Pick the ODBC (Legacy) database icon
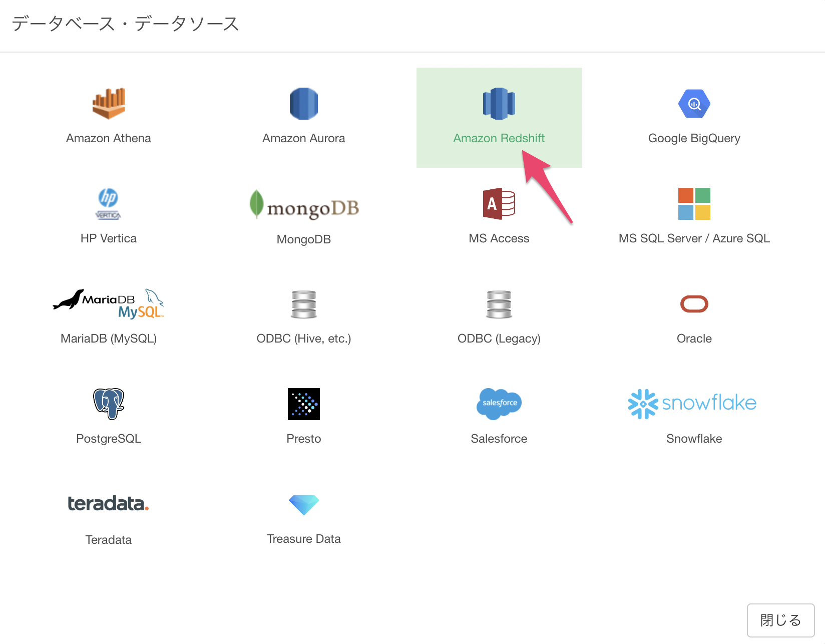This screenshot has width=825, height=644. click(x=499, y=304)
